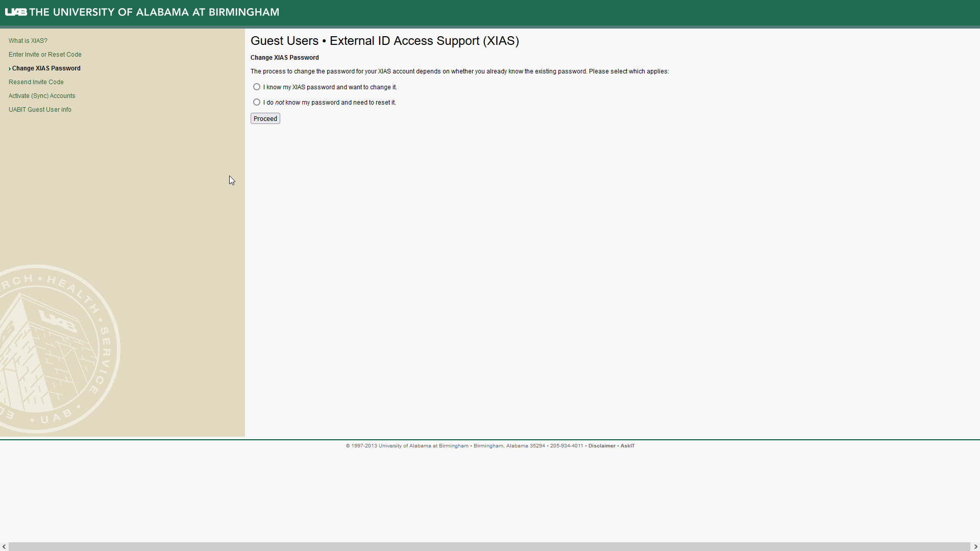Open the 'What is XIAS?' link
This screenshot has height=551, width=980.
pos(28,41)
